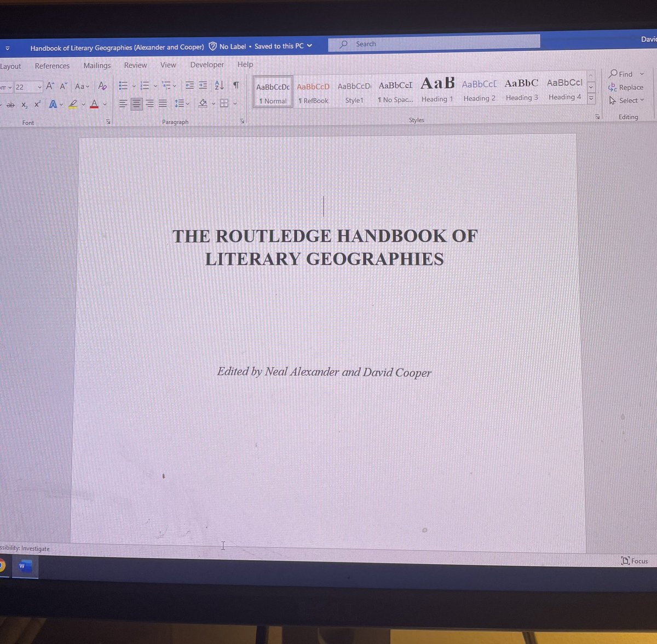This screenshot has height=644, width=657.
Task: Apply the Heading 2 style
Action: (479, 90)
